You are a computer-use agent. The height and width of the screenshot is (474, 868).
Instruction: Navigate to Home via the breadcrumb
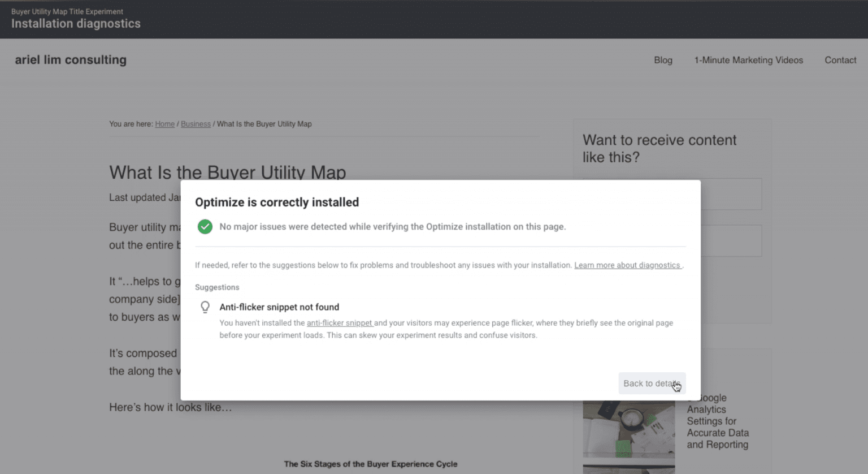[x=164, y=124]
